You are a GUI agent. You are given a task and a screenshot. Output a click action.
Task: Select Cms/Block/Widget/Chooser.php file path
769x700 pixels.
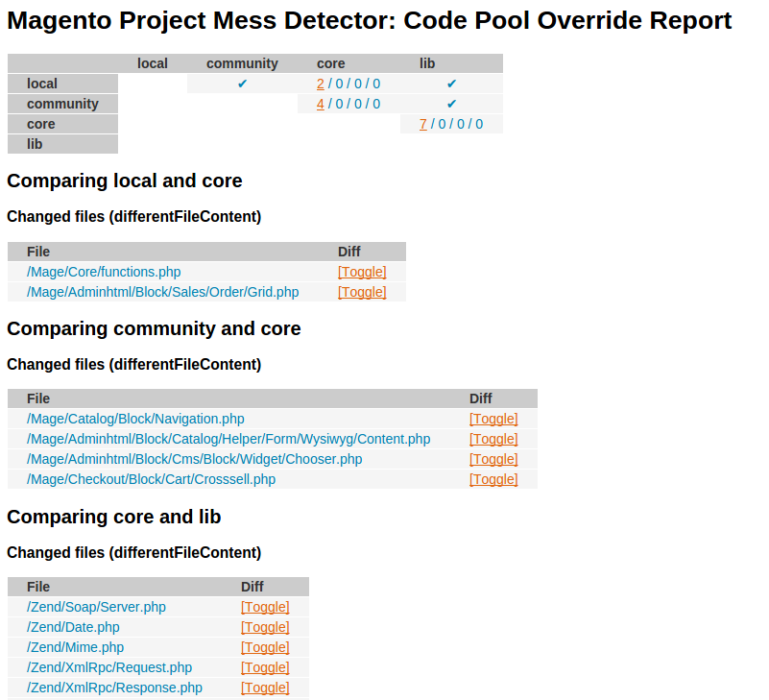pos(195,459)
